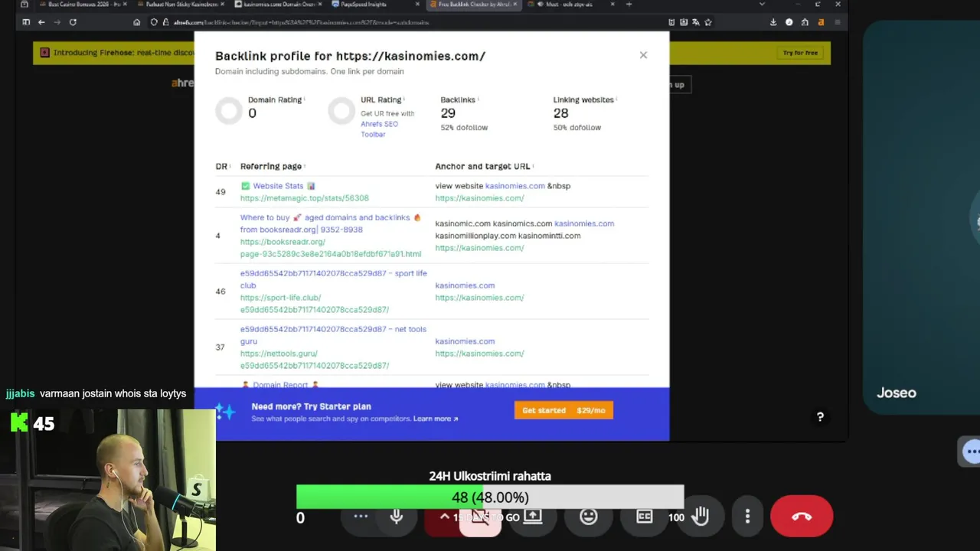Image resolution: width=980 pixels, height=551 pixels.
Task: Switch to the Best Casino Bonuses tab
Action: pyautogui.click(x=83, y=5)
